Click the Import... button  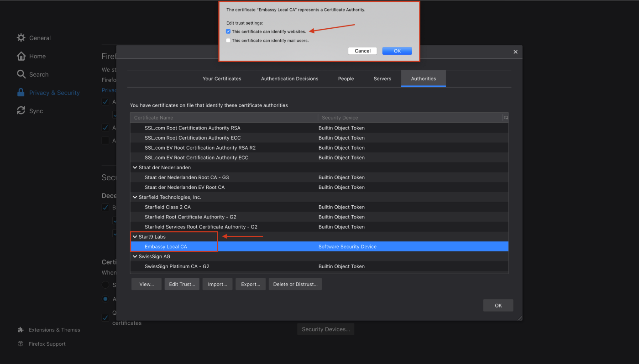click(217, 284)
